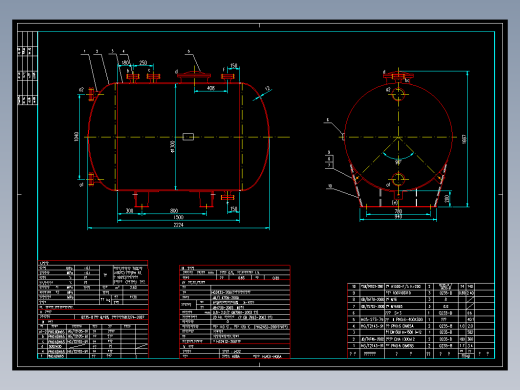This screenshot has height=390, width=520.
Task: Click the "300" saddle offset dimension
Action: pyautogui.click(x=129, y=211)
